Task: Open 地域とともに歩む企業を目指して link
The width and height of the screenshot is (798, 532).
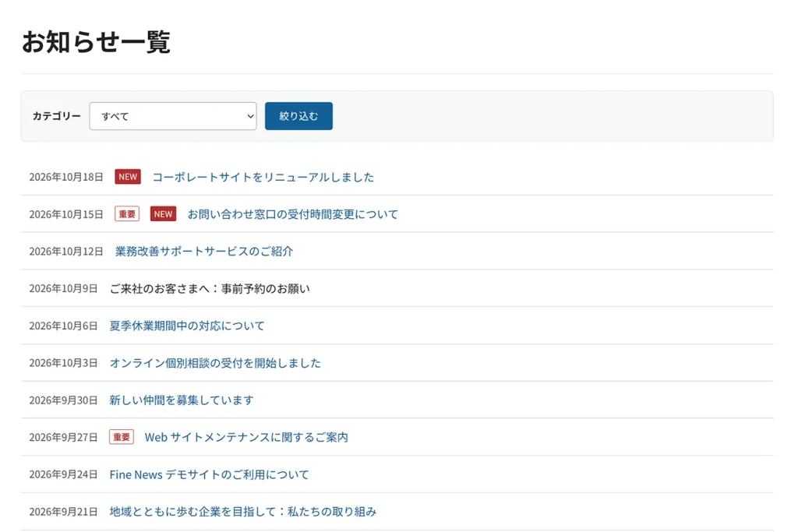Action: point(243,512)
